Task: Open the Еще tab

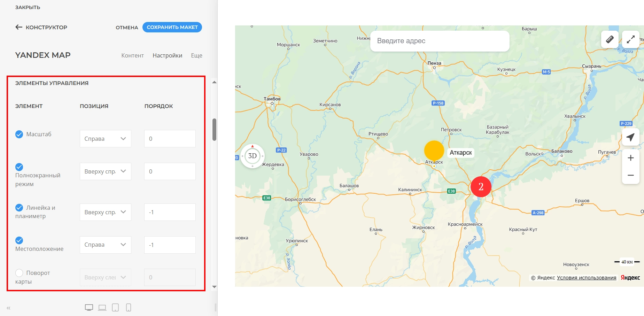Action: pyautogui.click(x=196, y=55)
